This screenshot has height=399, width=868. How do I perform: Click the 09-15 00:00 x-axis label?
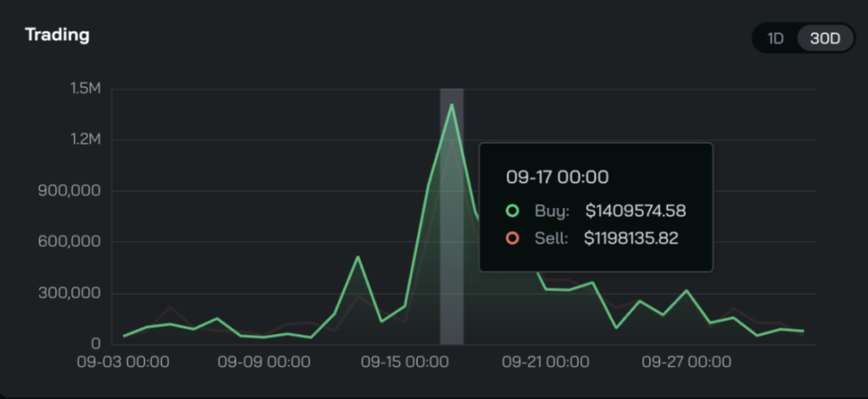pyautogui.click(x=405, y=362)
